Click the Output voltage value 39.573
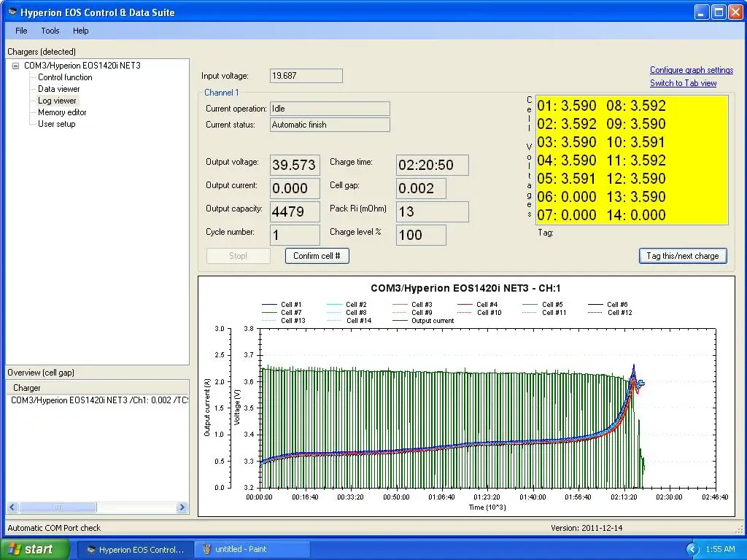The width and height of the screenshot is (747, 560). tap(295, 165)
